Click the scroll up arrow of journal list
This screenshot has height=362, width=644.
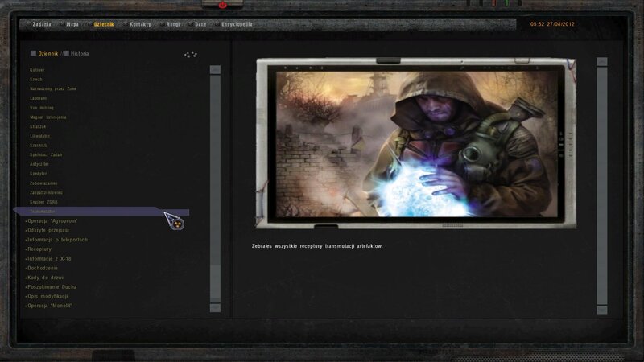pos(215,70)
